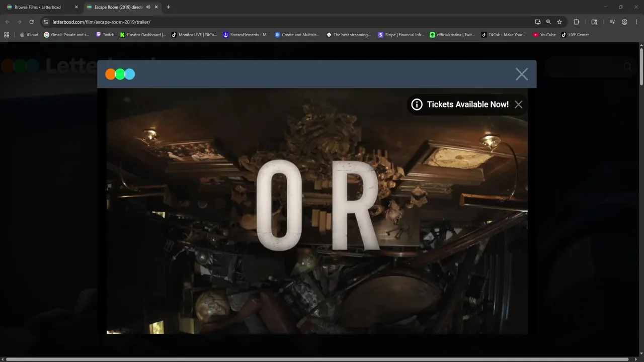Reload the current page
This screenshot has width=644, height=362.
pos(31,22)
